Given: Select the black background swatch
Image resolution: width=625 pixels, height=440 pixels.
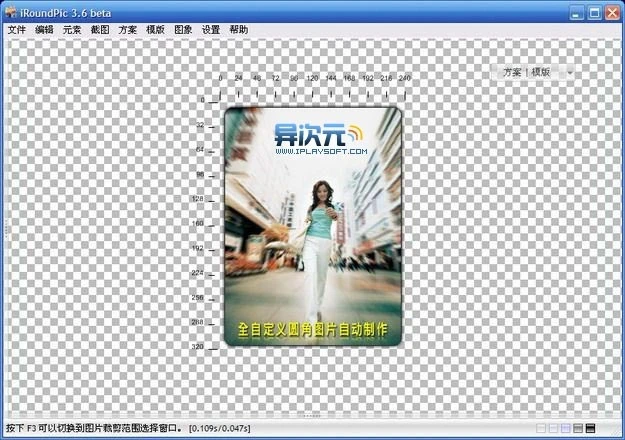Looking at the screenshot, I should (590, 428).
